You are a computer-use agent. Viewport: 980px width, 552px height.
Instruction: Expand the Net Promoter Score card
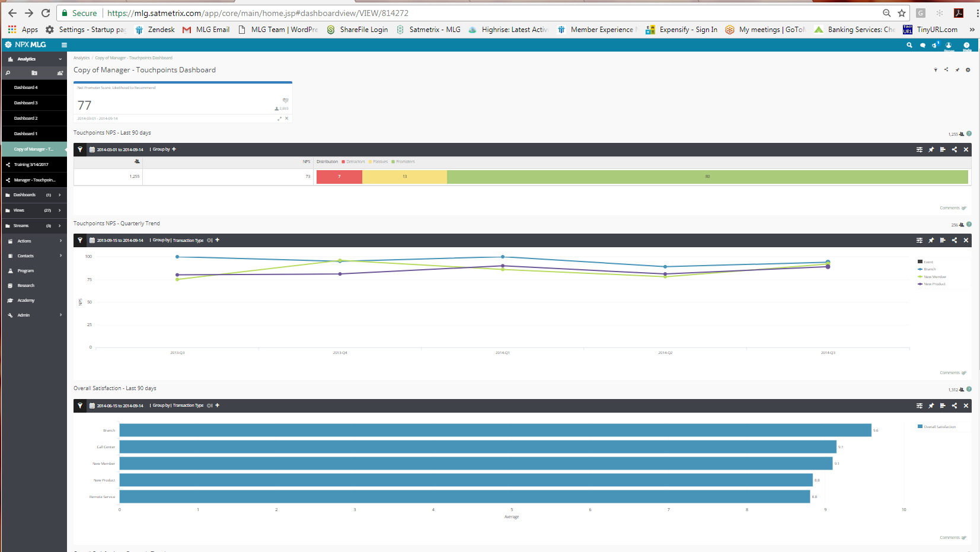coord(280,119)
